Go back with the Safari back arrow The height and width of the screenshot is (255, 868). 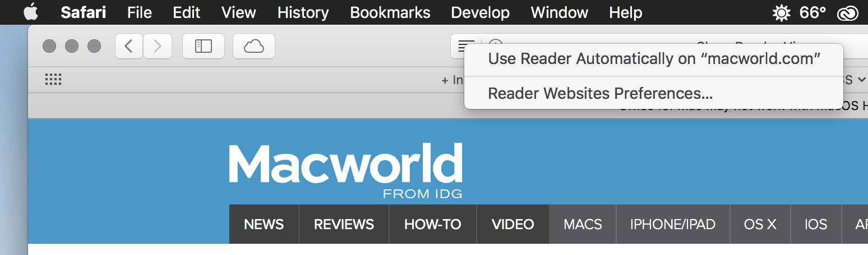129,46
